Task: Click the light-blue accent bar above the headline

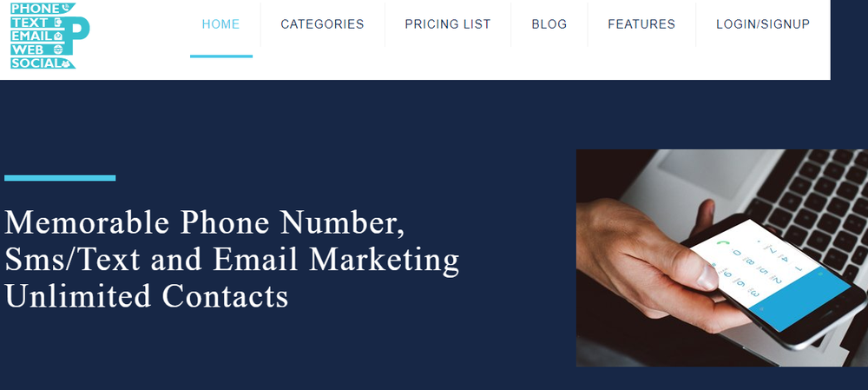Action: tap(60, 178)
